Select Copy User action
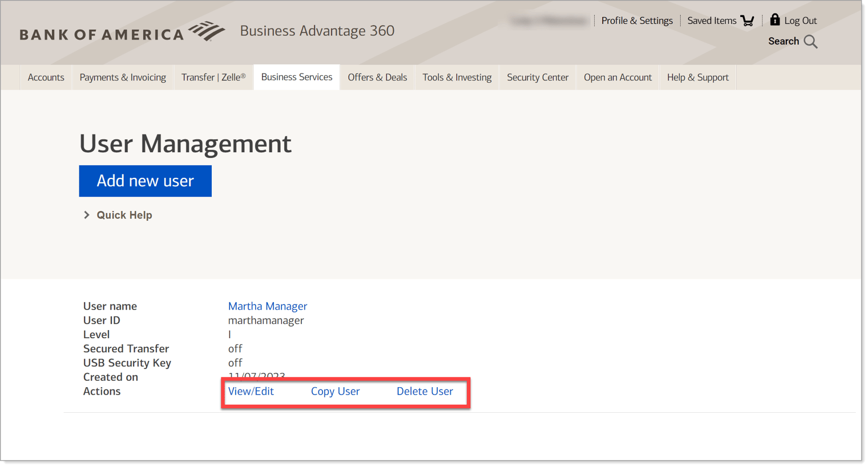 tap(335, 391)
